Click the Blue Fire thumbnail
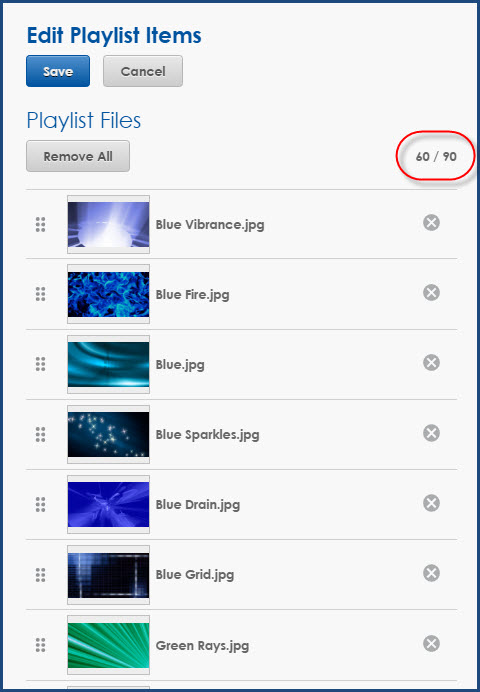Image resolution: width=480 pixels, height=692 pixels. [109, 294]
